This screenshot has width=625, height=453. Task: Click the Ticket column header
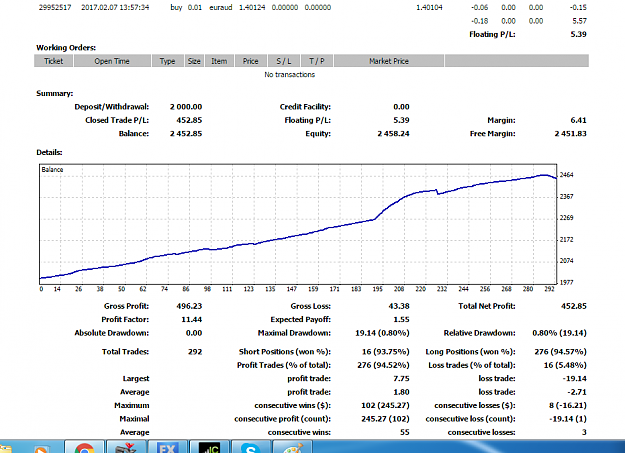tap(53, 61)
